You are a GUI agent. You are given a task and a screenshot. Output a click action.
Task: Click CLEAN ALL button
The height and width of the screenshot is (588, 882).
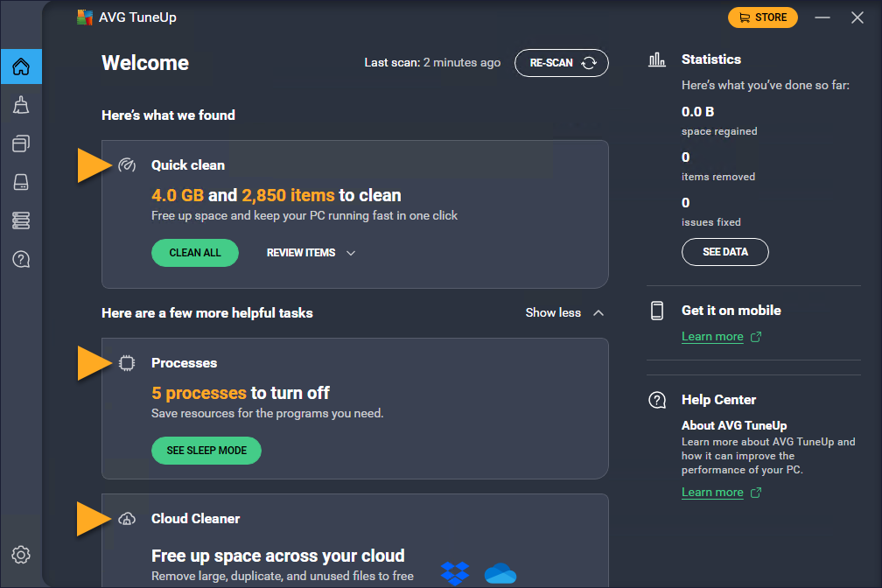point(195,253)
